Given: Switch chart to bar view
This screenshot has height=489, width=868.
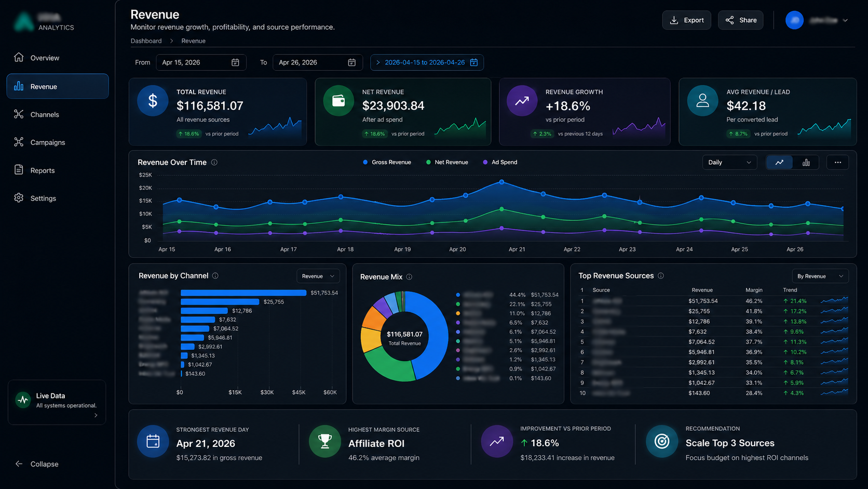Looking at the screenshot, I should tap(806, 163).
